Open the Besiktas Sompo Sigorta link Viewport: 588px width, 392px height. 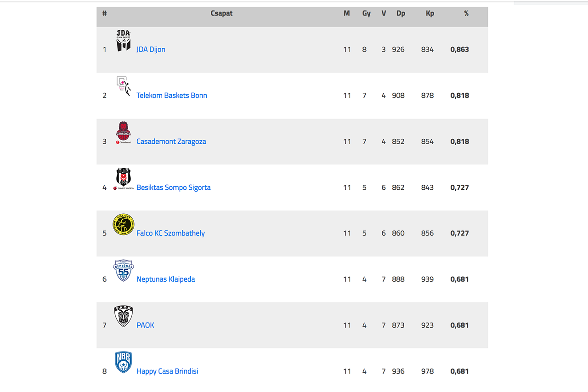click(174, 187)
